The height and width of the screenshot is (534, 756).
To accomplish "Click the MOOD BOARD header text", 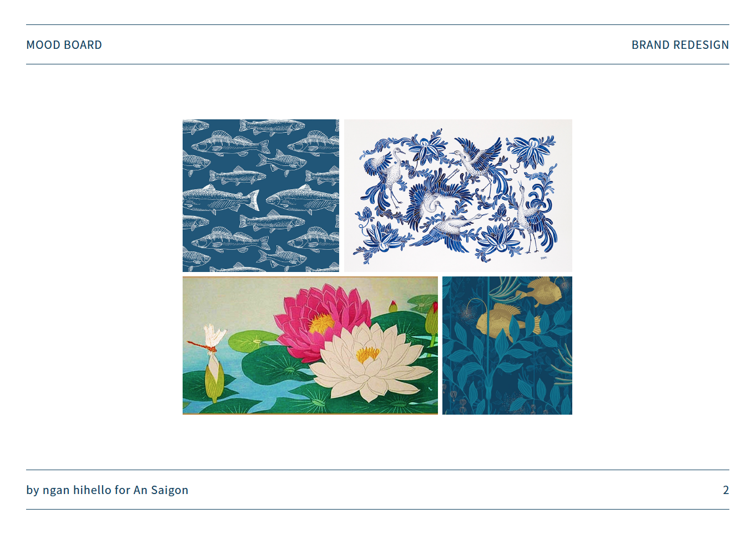I will click(64, 45).
